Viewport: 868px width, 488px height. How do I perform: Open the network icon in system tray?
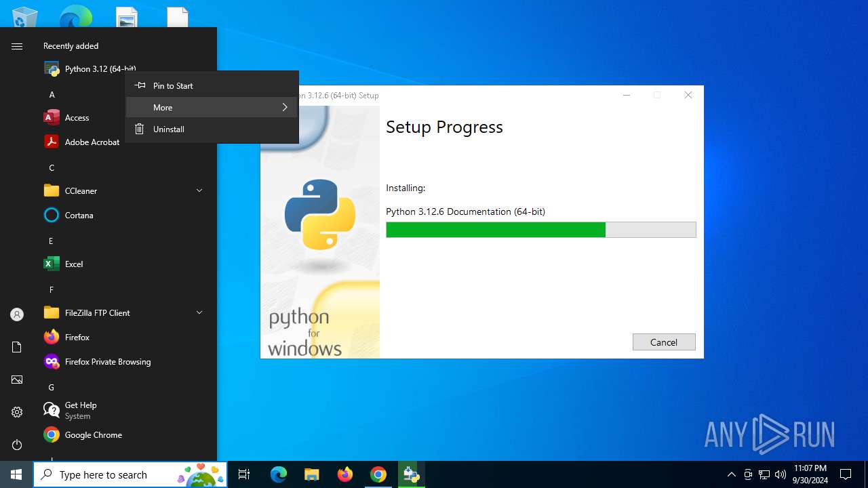point(764,474)
